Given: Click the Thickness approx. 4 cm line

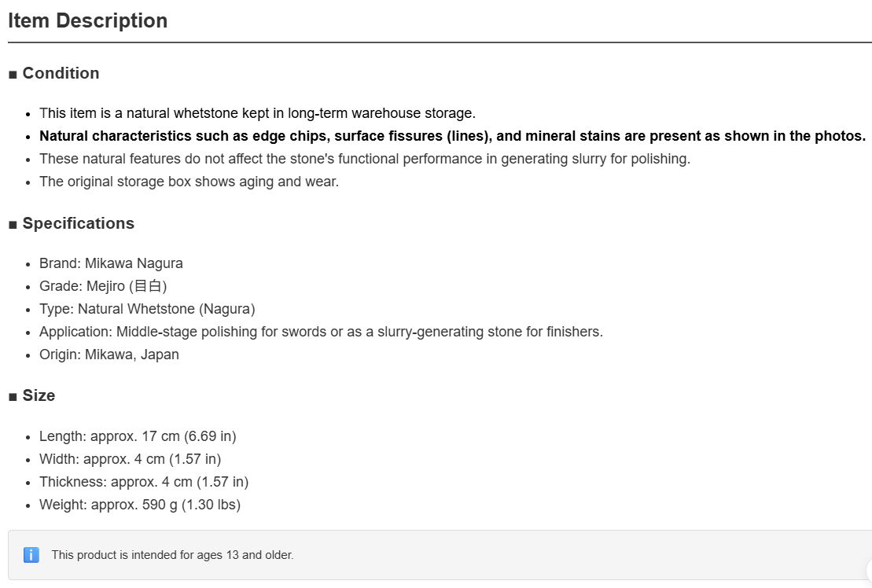Looking at the screenshot, I should click(143, 481).
